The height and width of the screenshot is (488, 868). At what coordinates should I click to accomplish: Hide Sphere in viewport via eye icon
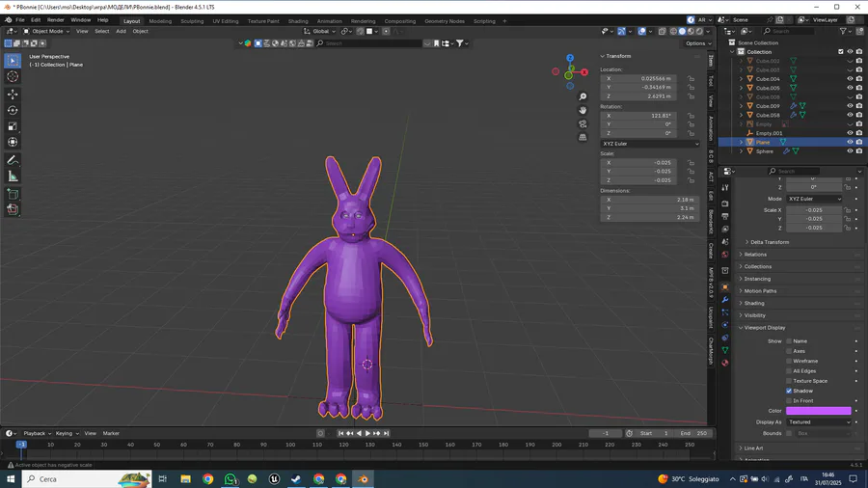point(850,151)
